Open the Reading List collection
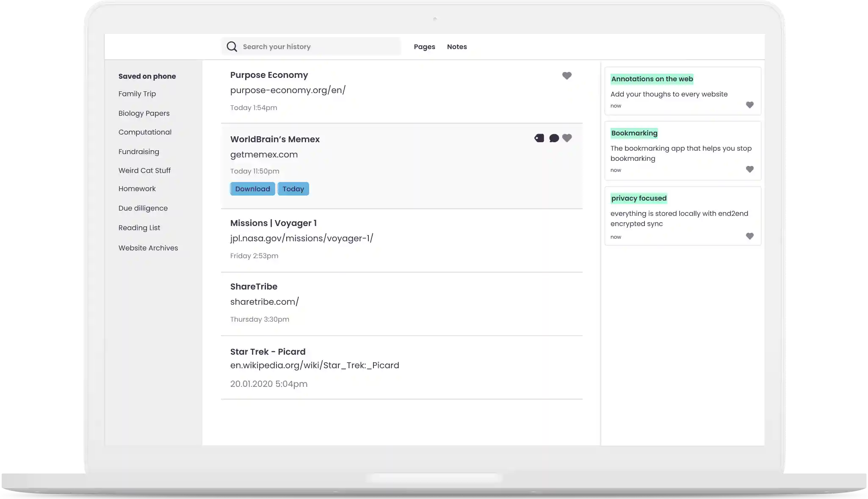868x499 pixels. 139,228
